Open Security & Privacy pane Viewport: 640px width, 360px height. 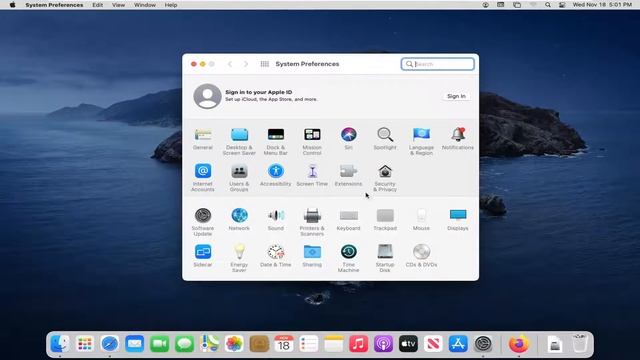tap(385, 178)
